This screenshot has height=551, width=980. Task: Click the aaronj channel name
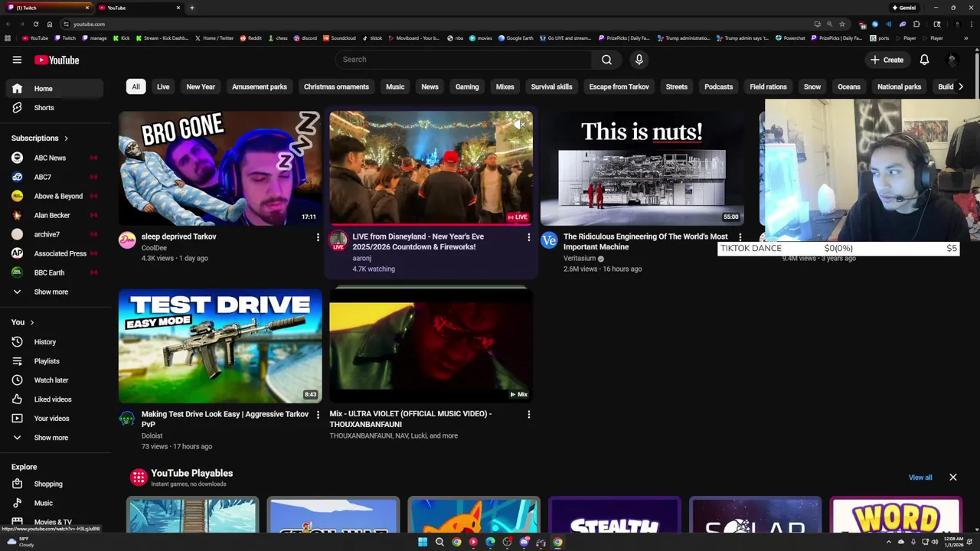[x=361, y=259]
